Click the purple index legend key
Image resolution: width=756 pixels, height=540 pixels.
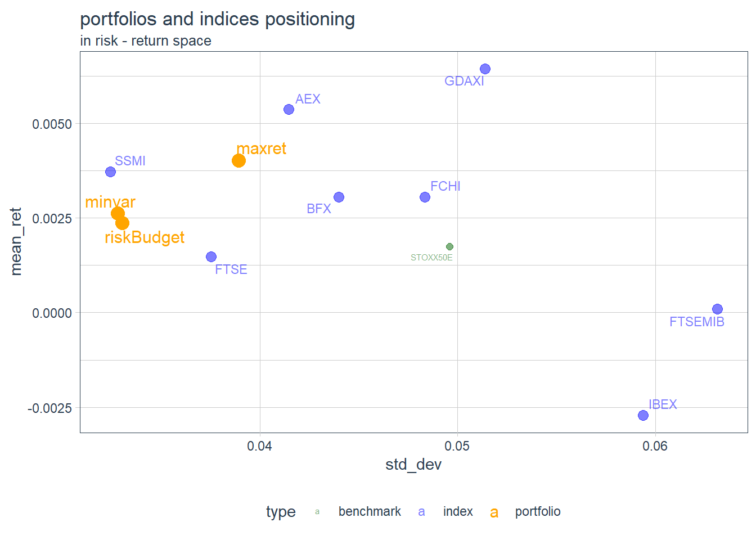(x=421, y=512)
